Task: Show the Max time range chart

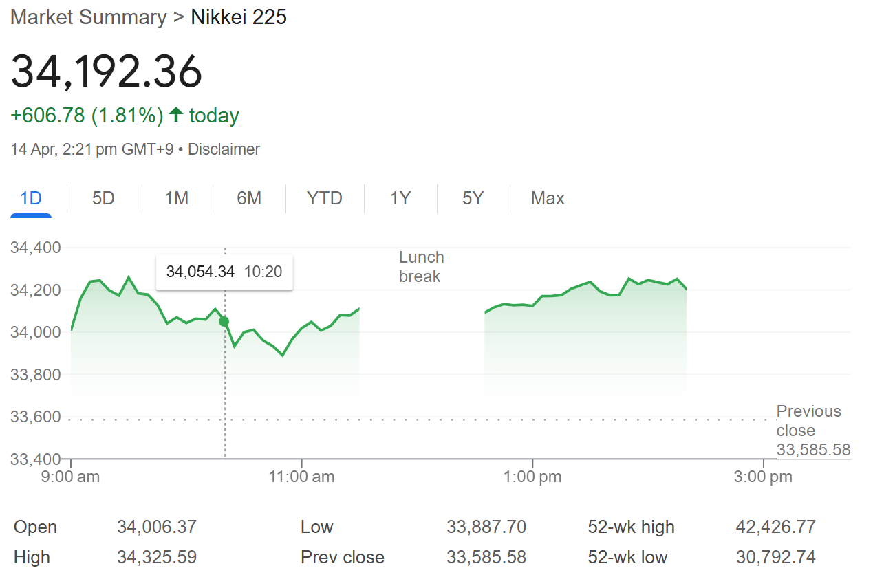Action: (548, 199)
